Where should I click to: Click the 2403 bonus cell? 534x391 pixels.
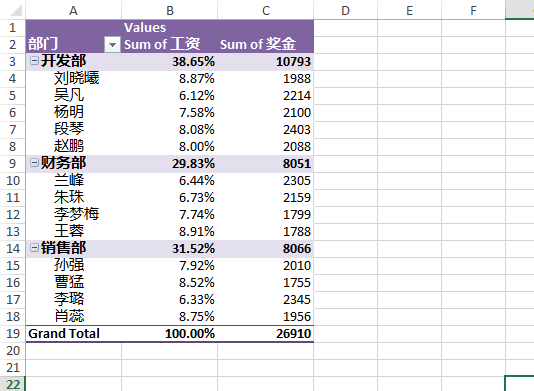click(x=266, y=129)
